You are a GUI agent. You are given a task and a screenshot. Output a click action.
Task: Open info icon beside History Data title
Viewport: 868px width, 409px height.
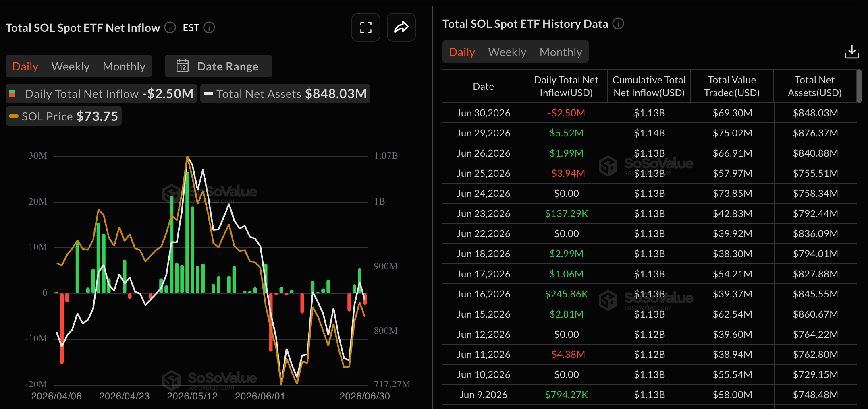pos(618,24)
